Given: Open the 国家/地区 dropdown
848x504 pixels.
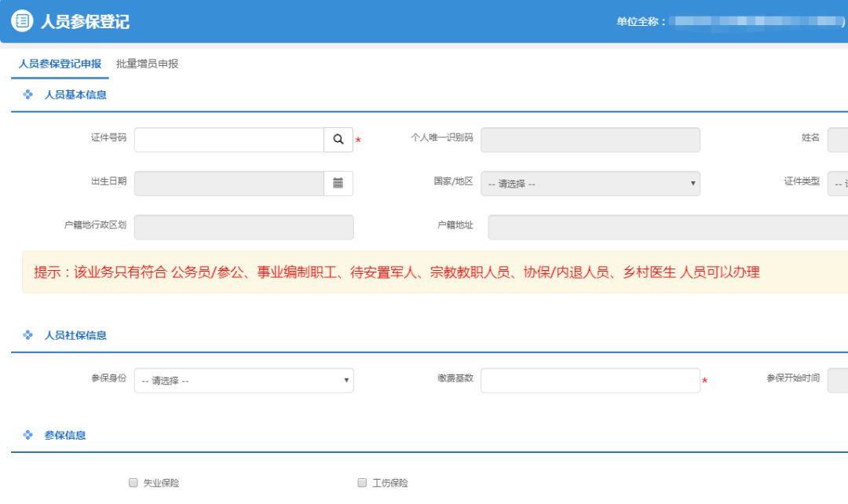Looking at the screenshot, I should 590,184.
